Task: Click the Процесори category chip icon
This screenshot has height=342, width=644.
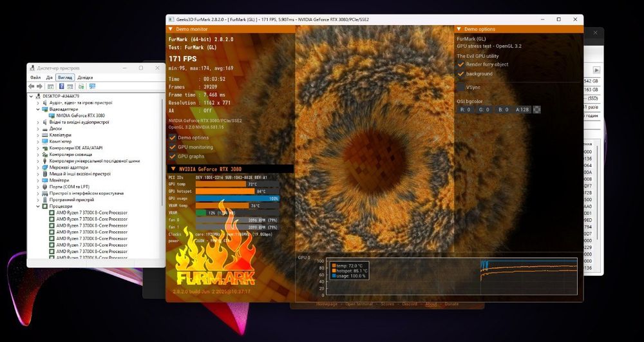Action: point(45,206)
